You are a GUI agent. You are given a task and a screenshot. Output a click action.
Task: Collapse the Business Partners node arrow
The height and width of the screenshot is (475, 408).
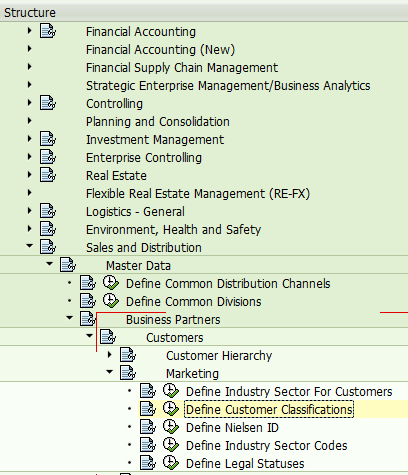pos(70,318)
